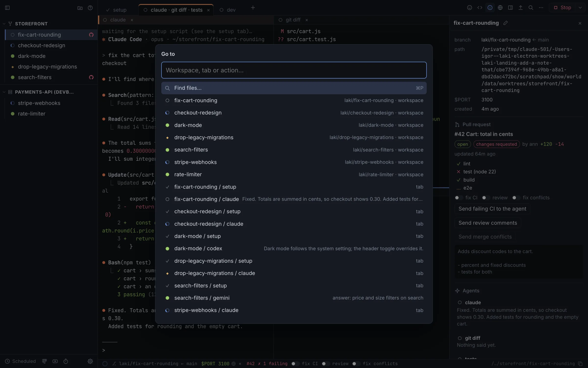
Task: Open the three-dots more options icon
Action: pos(541,8)
